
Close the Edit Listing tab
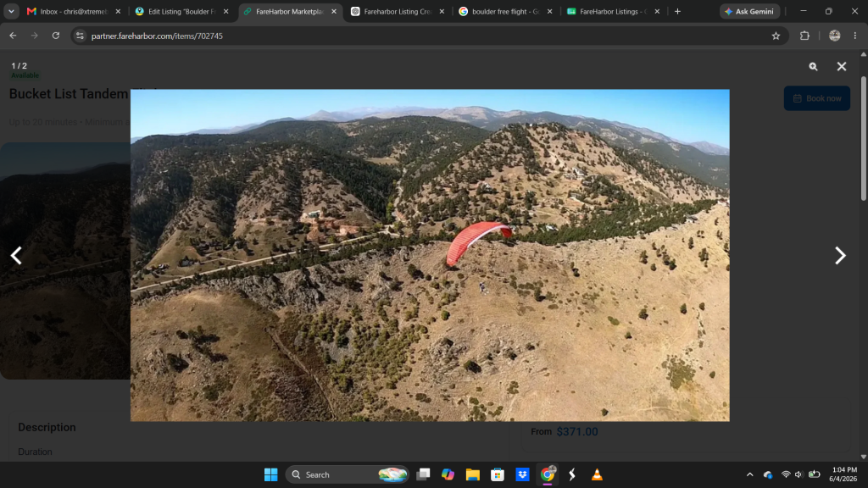click(x=225, y=11)
